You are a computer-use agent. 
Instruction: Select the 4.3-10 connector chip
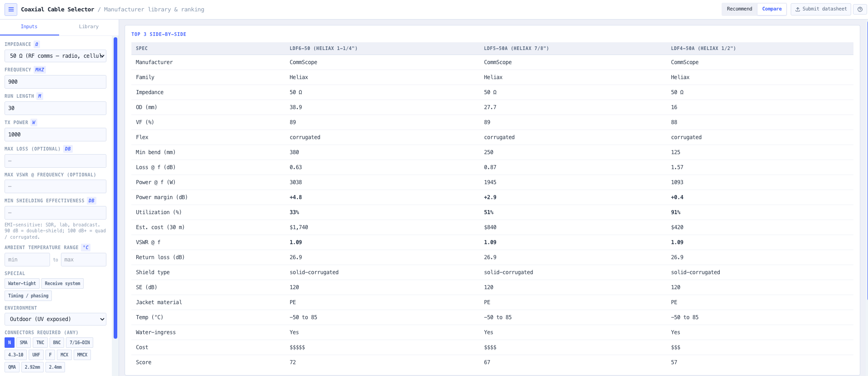(x=15, y=355)
